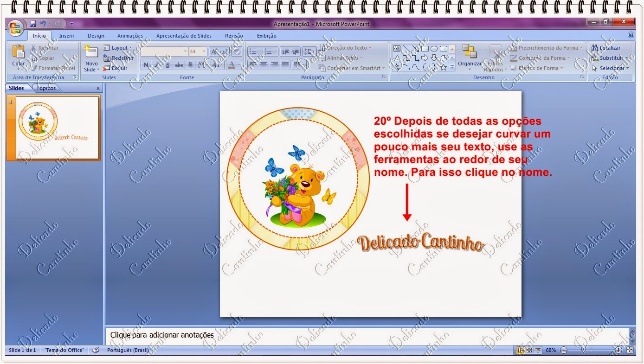Click the bulleted list icon
This screenshot has width=644, height=364.
[252, 51]
